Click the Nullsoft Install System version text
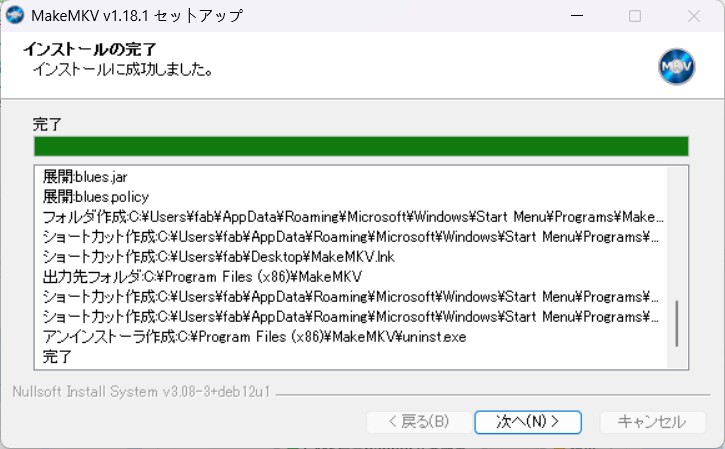Screen dimensions: 725x449 tap(141, 392)
